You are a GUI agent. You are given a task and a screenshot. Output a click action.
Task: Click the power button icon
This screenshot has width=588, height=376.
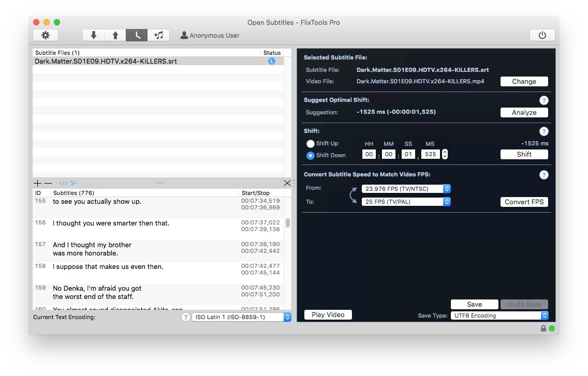click(x=542, y=35)
